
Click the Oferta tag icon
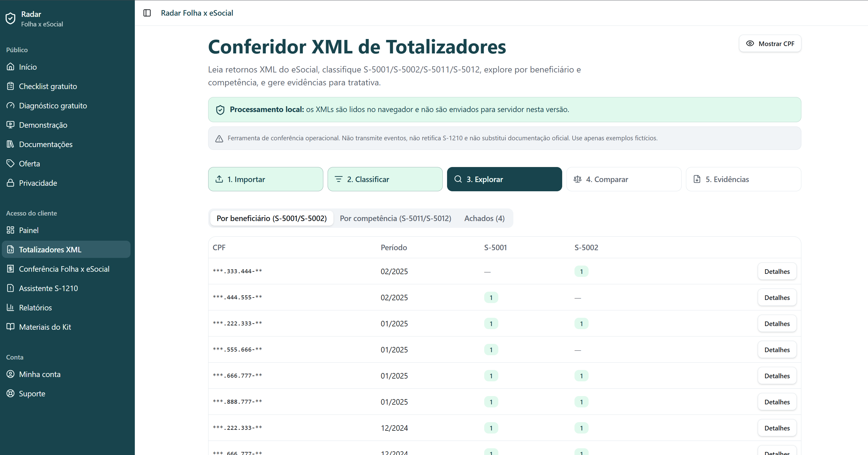click(x=10, y=163)
